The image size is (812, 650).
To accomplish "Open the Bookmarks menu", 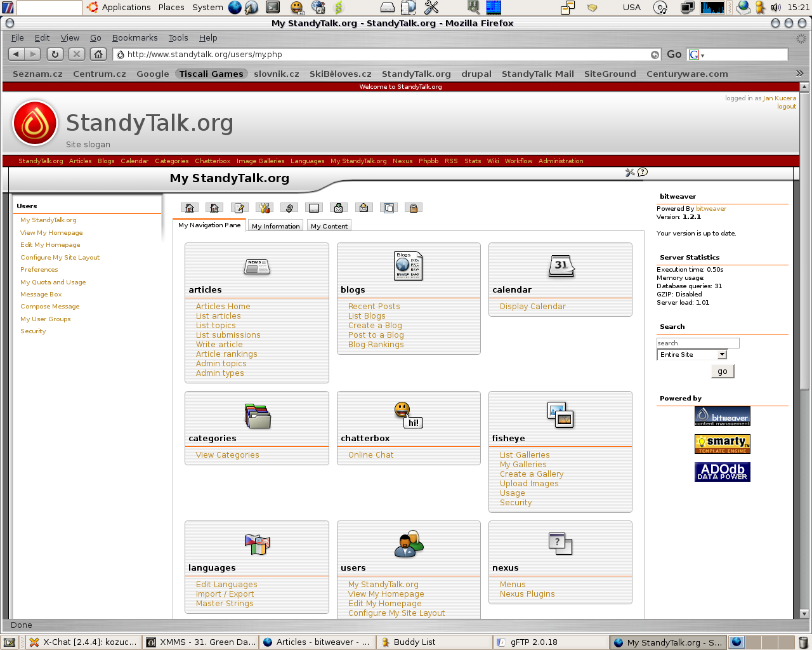I will [134, 38].
